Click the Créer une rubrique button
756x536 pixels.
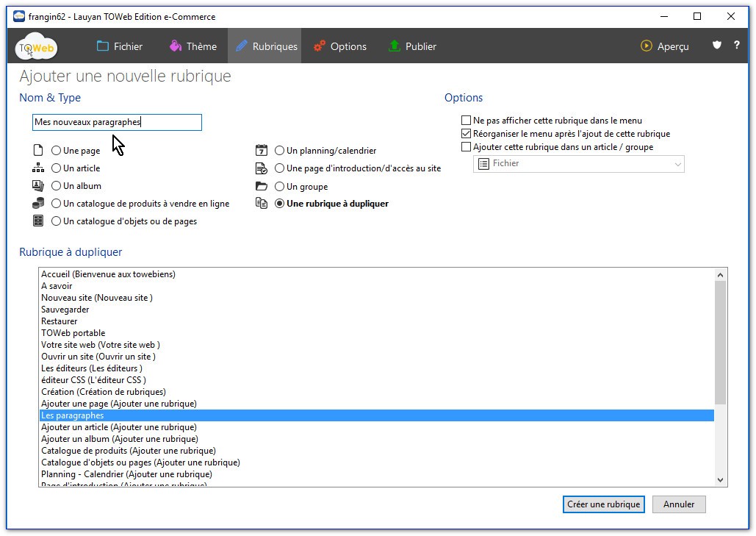[604, 504]
